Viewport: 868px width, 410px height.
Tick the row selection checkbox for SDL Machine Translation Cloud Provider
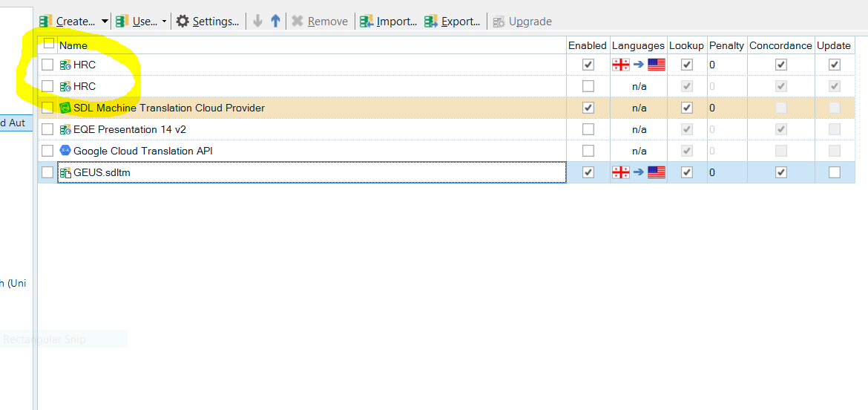47,108
